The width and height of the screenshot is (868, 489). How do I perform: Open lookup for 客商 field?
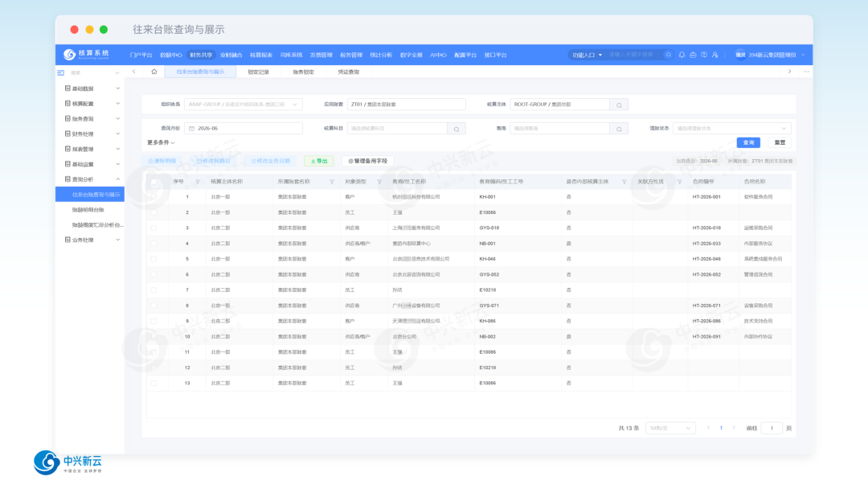tap(619, 129)
